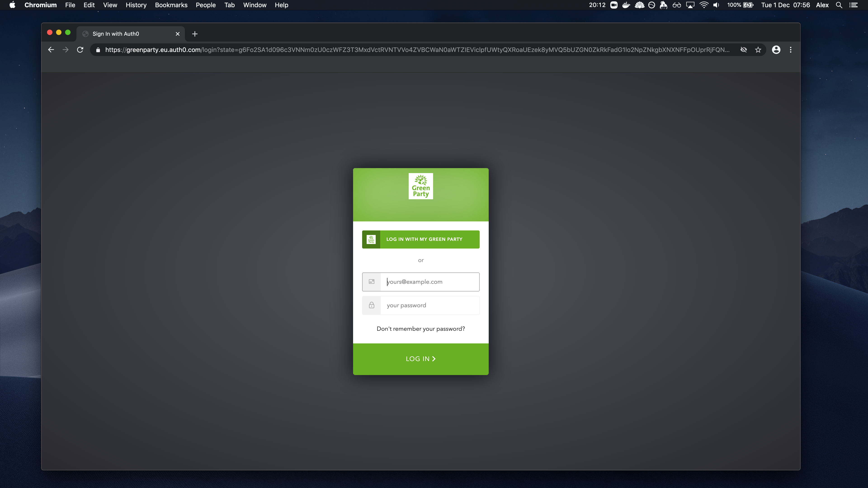Click the Zoom camera menu bar icon
Image resolution: width=868 pixels, height=488 pixels.
coord(614,5)
